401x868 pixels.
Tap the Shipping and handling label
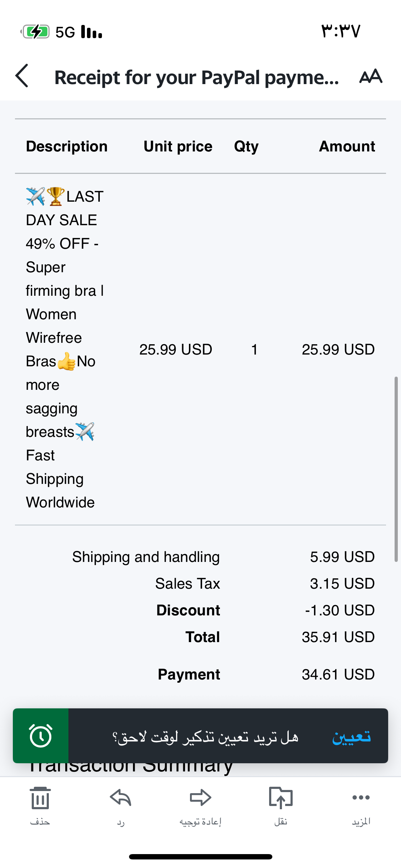click(x=146, y=557)
